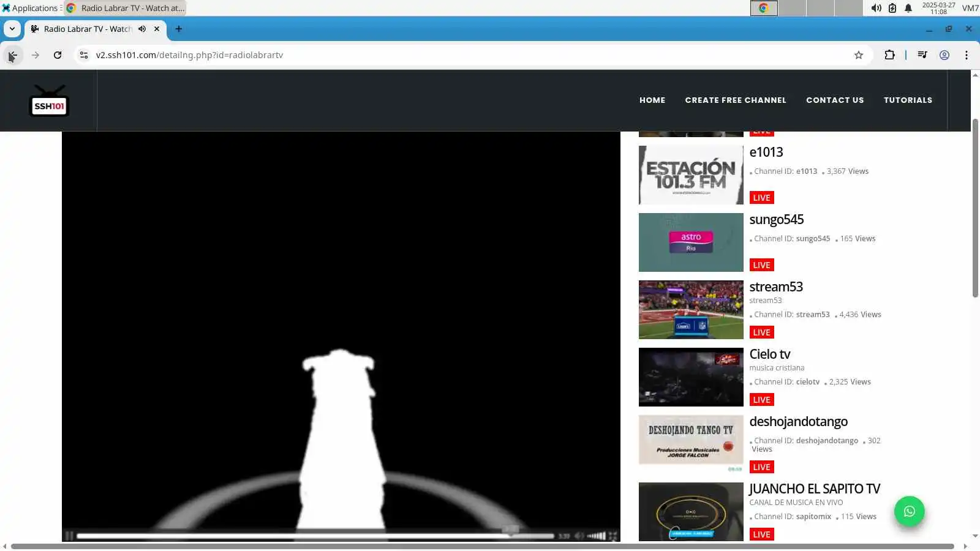The height and width of the screenshot is (551, 980).
Task: Click the system volume tray icon
Action: click(x=876, y=8)
